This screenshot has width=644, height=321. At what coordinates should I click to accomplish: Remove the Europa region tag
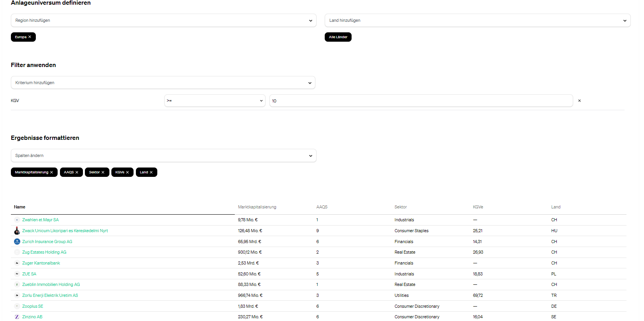(30, 37)
